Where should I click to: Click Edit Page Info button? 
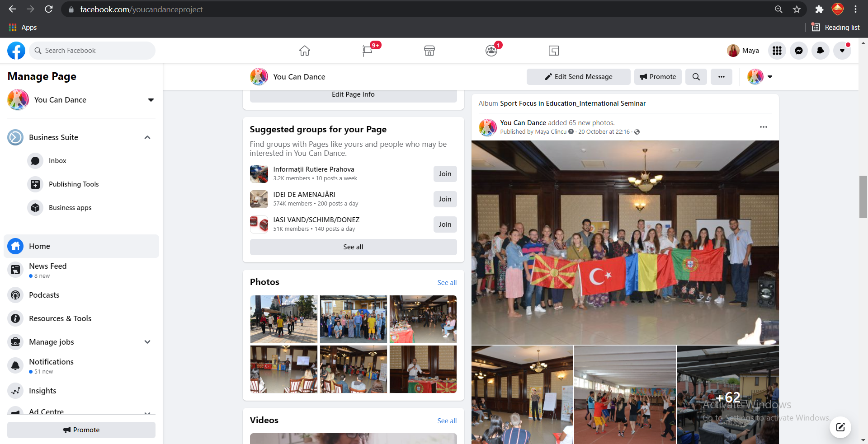click(354, 94)
